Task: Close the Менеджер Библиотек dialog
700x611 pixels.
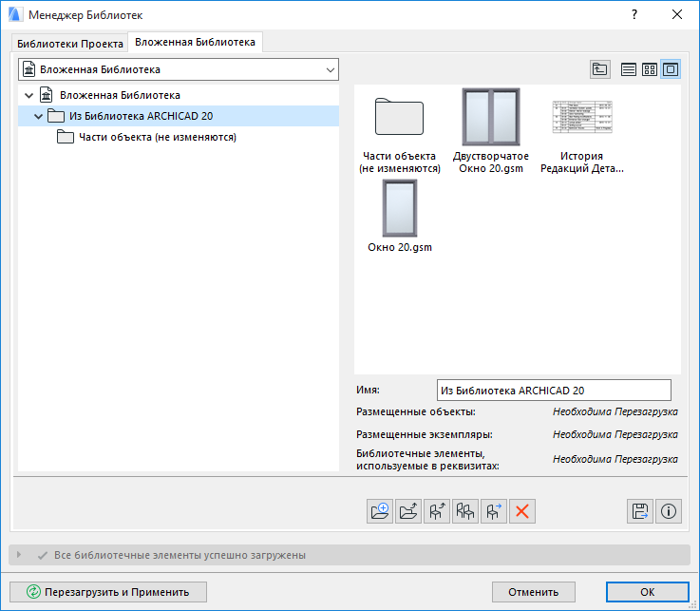Action: click(x=677, y=15)
